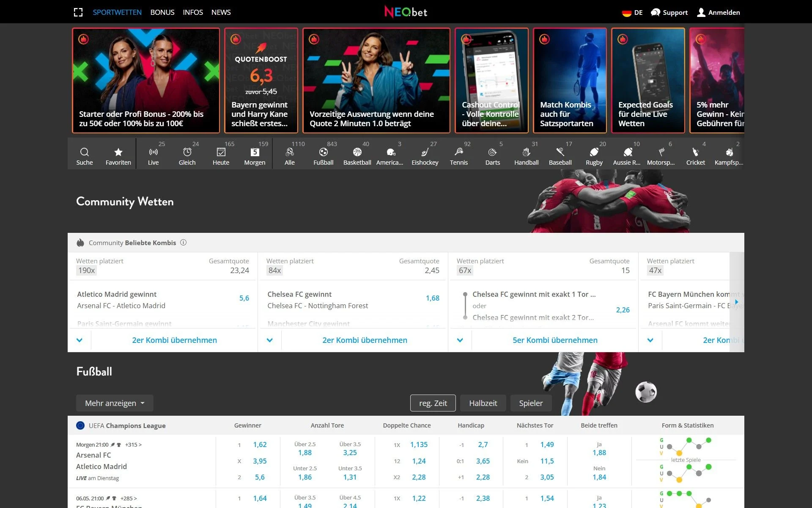This screenshot has height=508, width=812.
Task: Select double chance 1X odds 1,135
Action: (x=419, y=444)
